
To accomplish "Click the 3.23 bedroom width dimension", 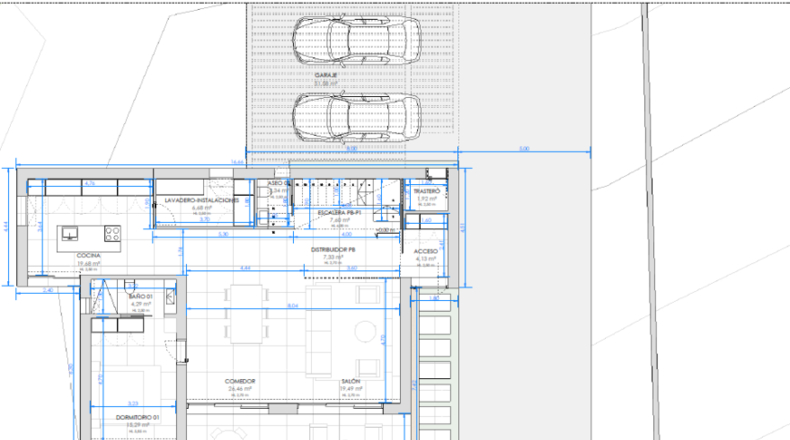I will pos(133,404).
